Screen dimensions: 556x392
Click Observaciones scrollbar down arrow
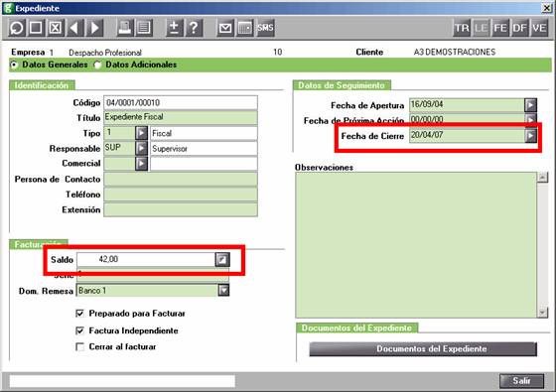click(x=542, y=313)
